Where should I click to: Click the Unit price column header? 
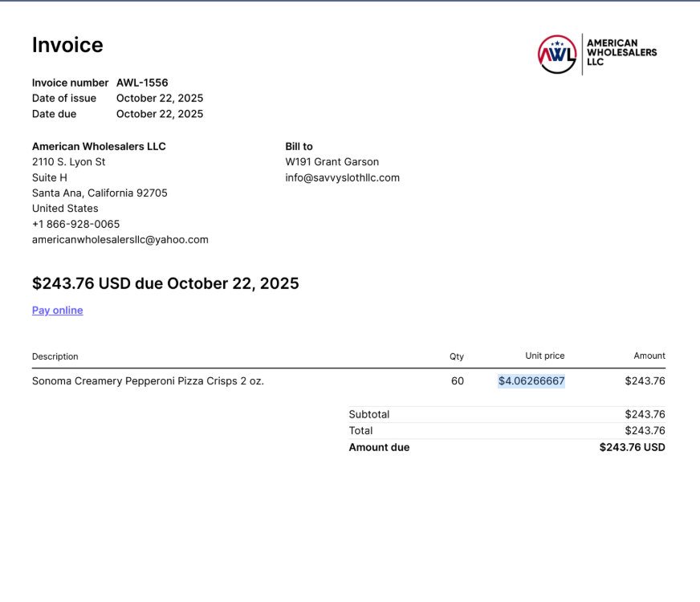point(544,356)
